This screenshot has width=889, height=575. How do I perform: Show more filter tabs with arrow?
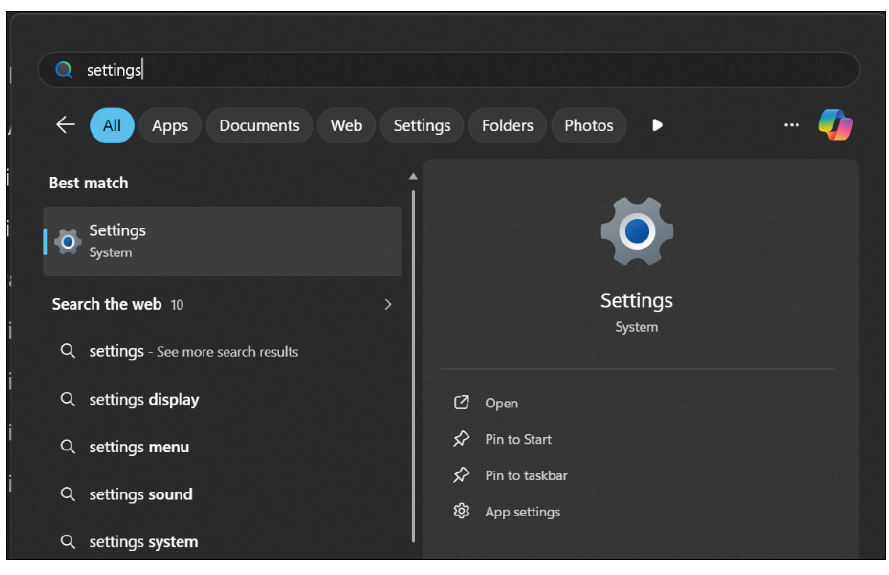pyautogui.click(x=657, y=125)
